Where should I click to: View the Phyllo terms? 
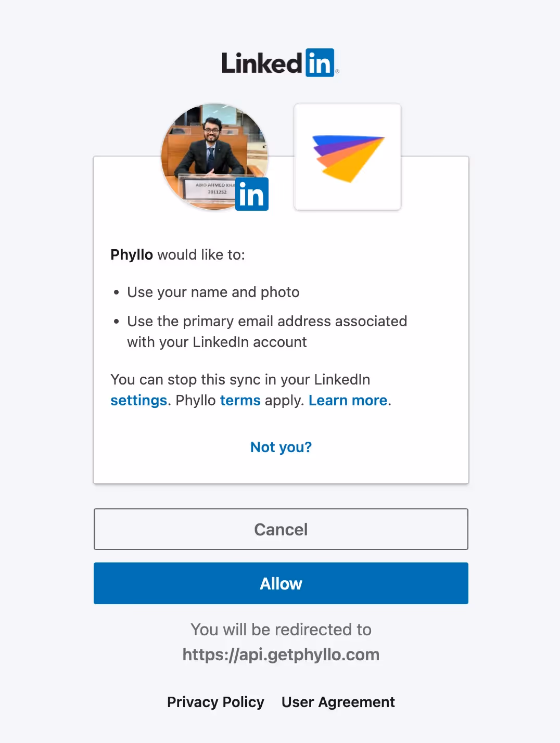[240, 400]
